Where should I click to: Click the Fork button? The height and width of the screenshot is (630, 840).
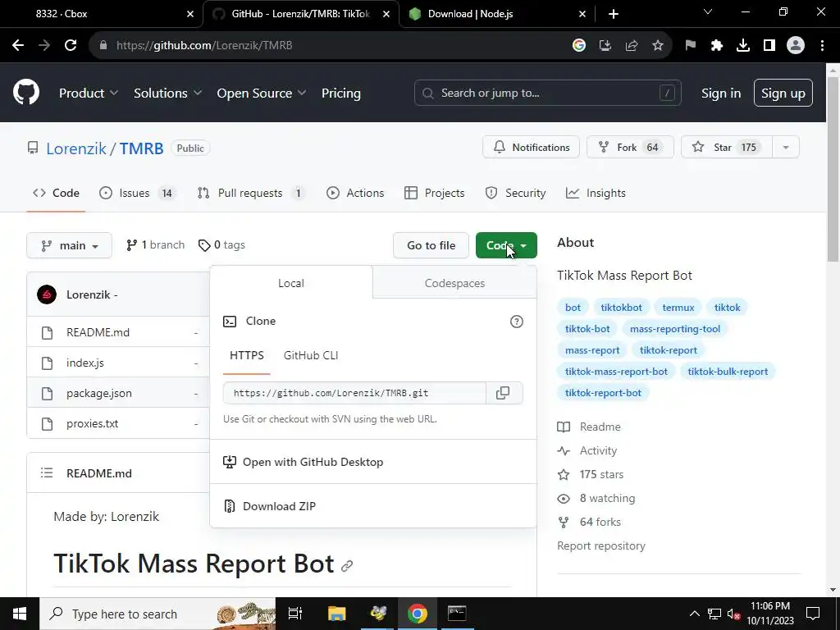(x=630, y=148)
